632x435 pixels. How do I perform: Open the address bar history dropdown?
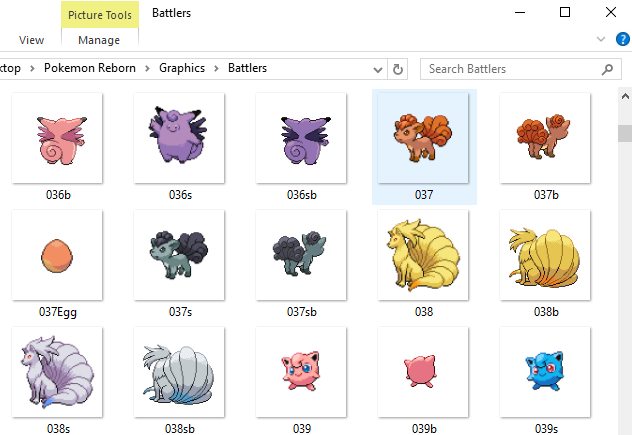[378, 70]
